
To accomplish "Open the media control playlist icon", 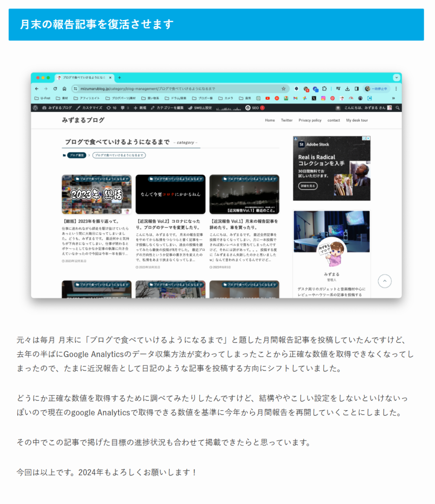I will [x=338, y=89].
